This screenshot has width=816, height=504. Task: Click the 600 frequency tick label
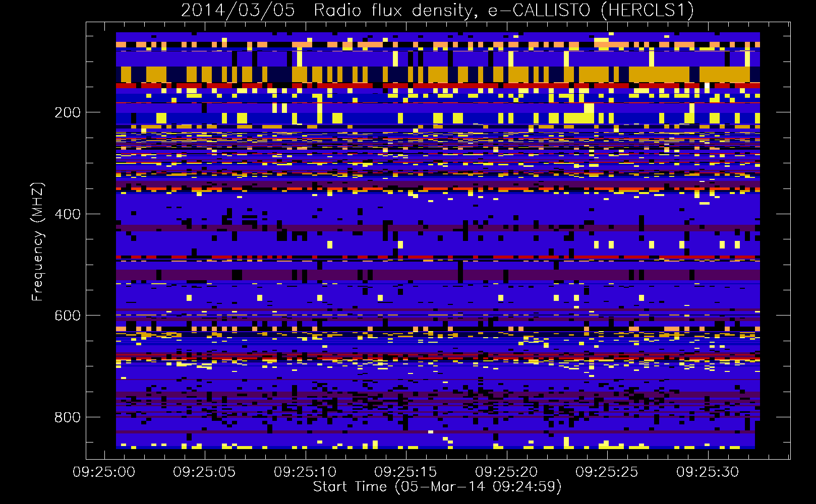point(68,315)
